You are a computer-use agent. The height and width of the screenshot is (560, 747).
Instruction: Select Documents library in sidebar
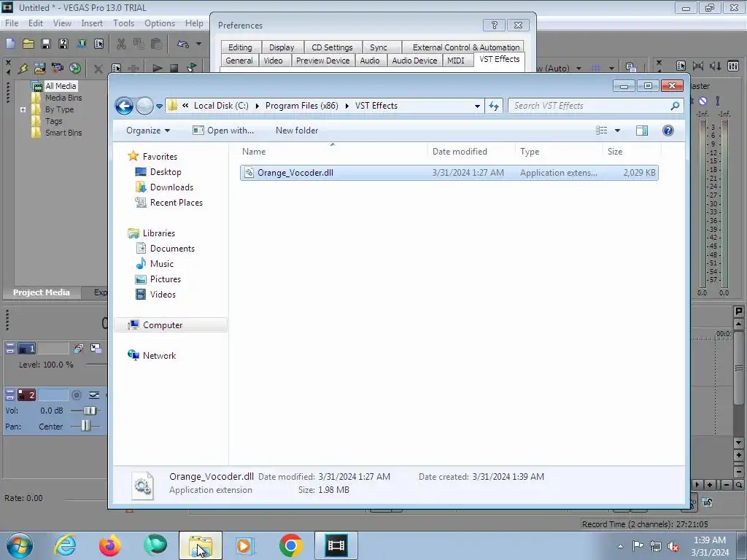[172, 249]
